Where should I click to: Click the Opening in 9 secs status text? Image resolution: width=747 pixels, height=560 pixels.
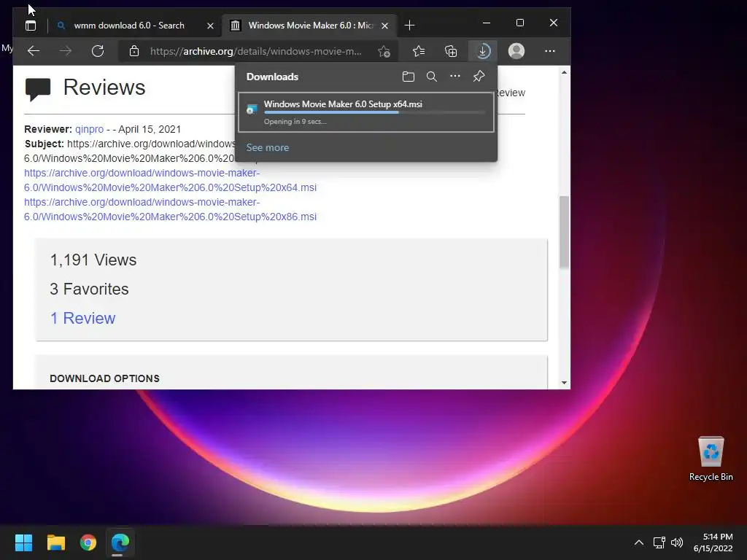[x=295, y=122]
